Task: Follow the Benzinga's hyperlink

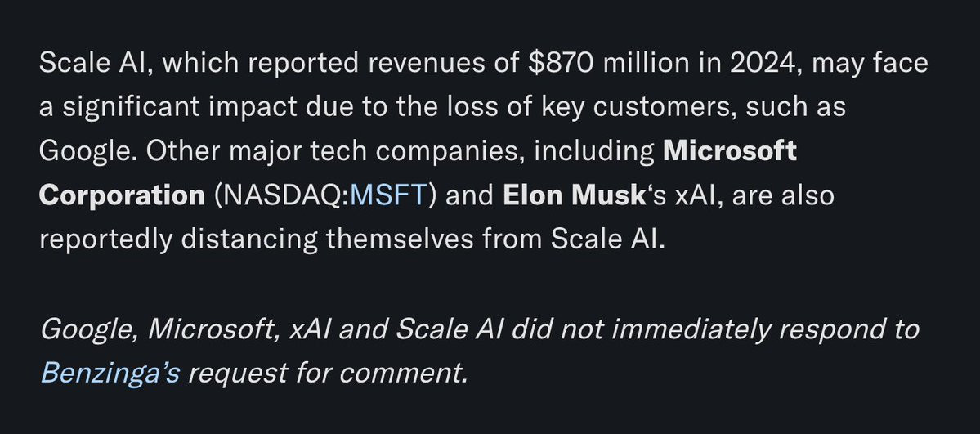Action: (110, 373)
